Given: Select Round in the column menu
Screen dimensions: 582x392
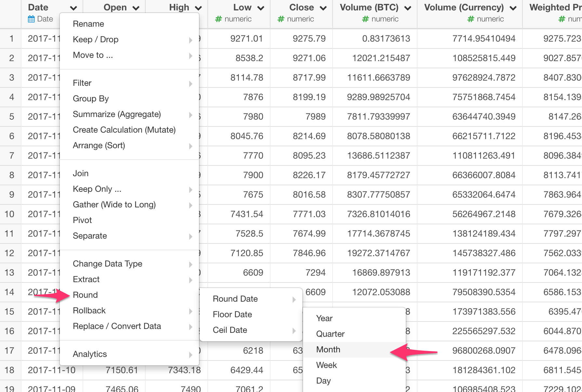Looking at the screenshot, I should [129, 295].
